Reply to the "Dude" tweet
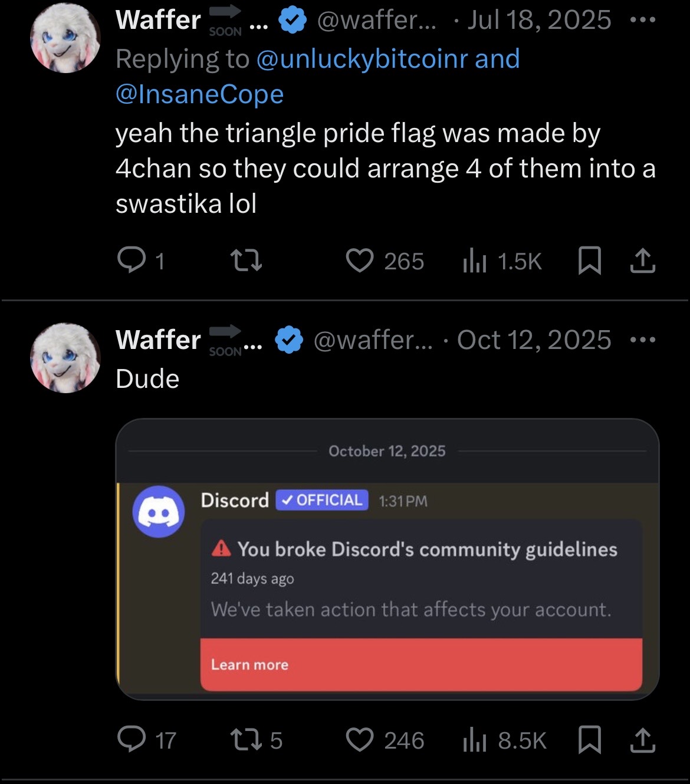Viewport: 690px width, 784px height. tap(132, 739)
